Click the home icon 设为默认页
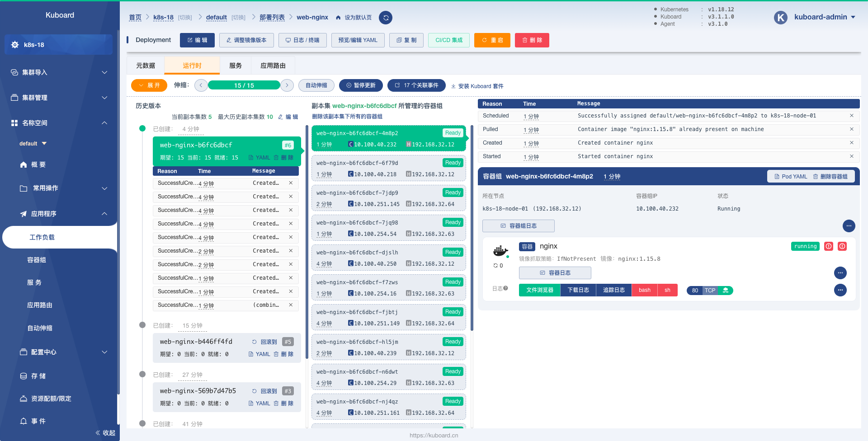868x441 pixels. click(x=338, y=18)
